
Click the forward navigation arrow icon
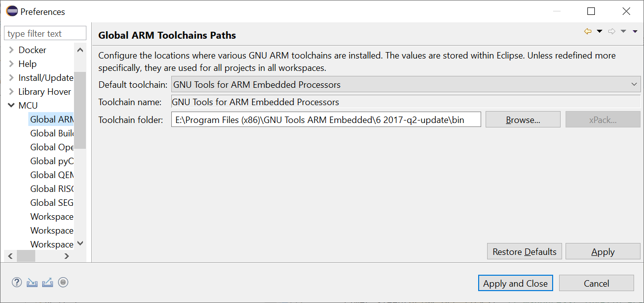612,32
